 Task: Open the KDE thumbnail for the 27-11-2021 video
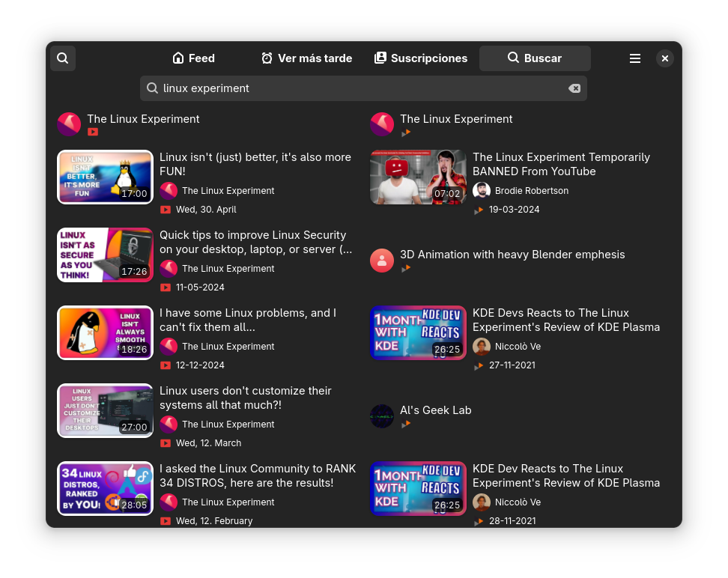[418, 333]
